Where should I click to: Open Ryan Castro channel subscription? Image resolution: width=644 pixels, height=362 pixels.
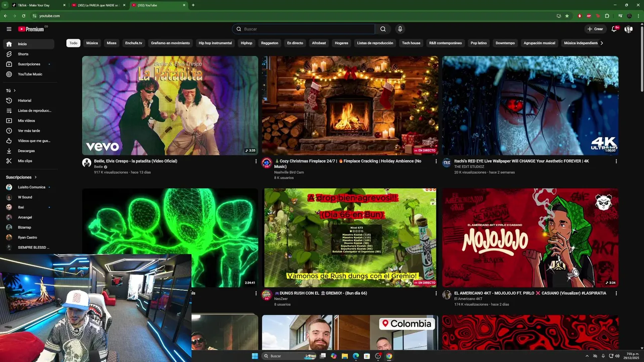pos(28,237)
